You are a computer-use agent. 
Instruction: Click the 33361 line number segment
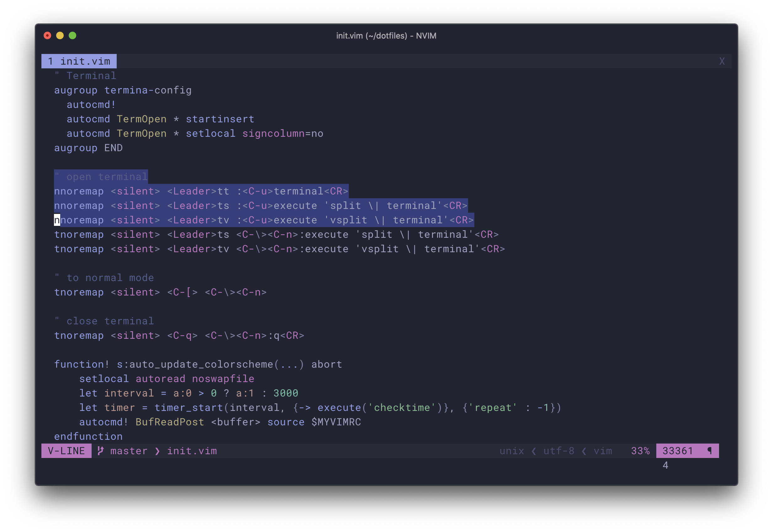(x=678, y=451)
